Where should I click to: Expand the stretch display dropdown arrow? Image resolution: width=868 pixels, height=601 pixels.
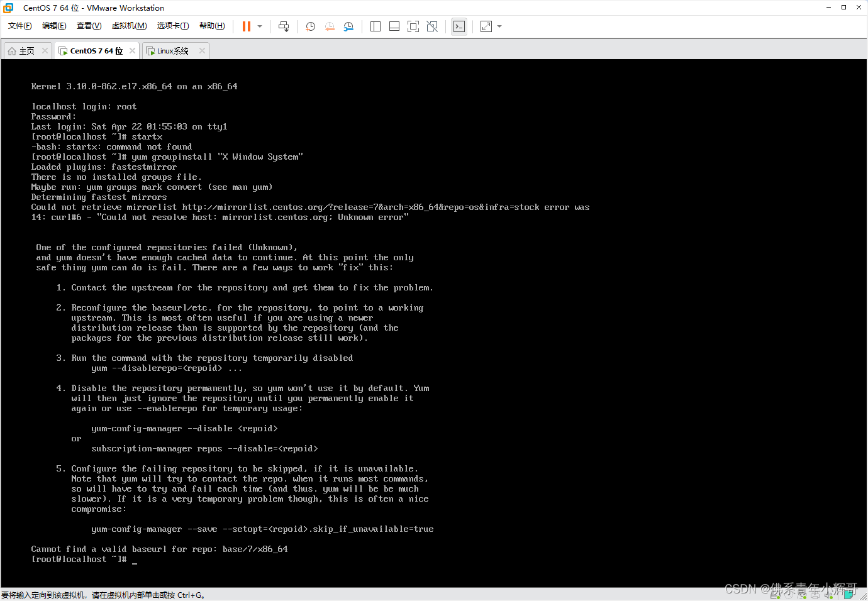pos(499,26)
